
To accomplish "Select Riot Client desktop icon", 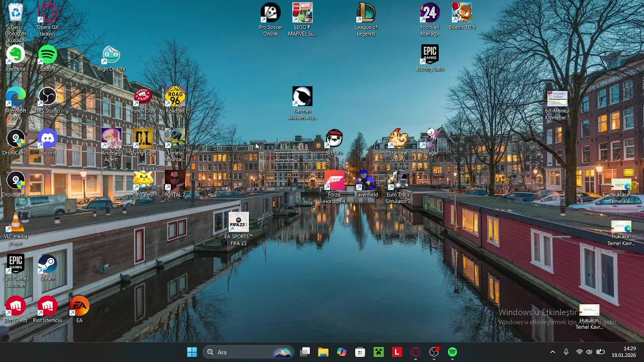I will pyautogui.click(x=16, y=309).
